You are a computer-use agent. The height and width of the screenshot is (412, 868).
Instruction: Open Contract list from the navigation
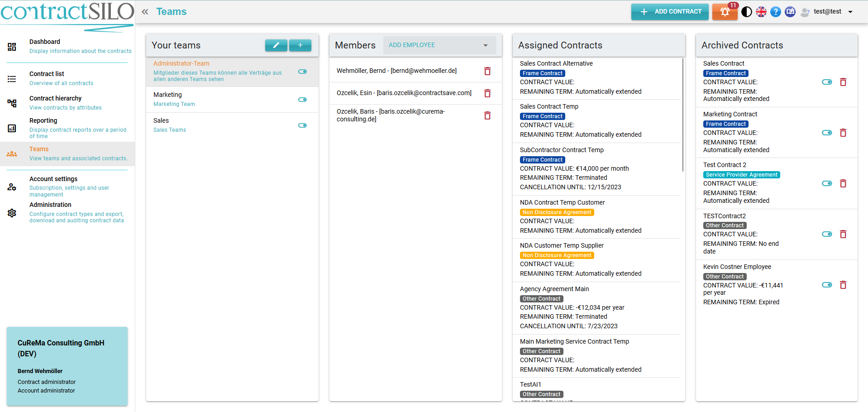tap(47, 74)
